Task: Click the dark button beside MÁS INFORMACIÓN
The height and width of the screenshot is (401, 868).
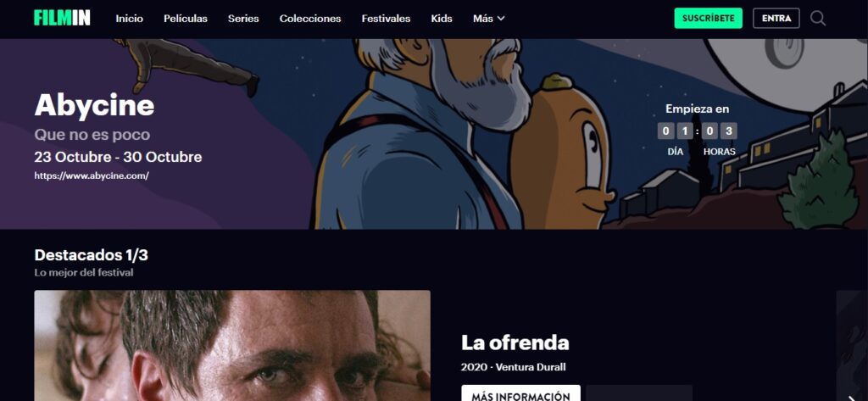Action: tap(639, 393)
